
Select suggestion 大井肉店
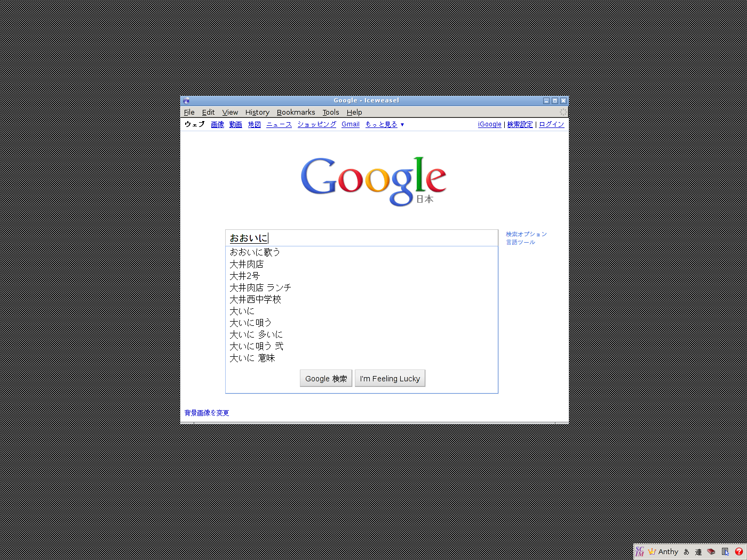362,264
